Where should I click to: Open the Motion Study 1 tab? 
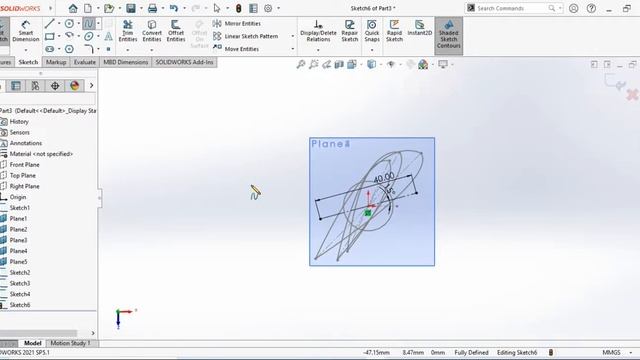(70, 343)
